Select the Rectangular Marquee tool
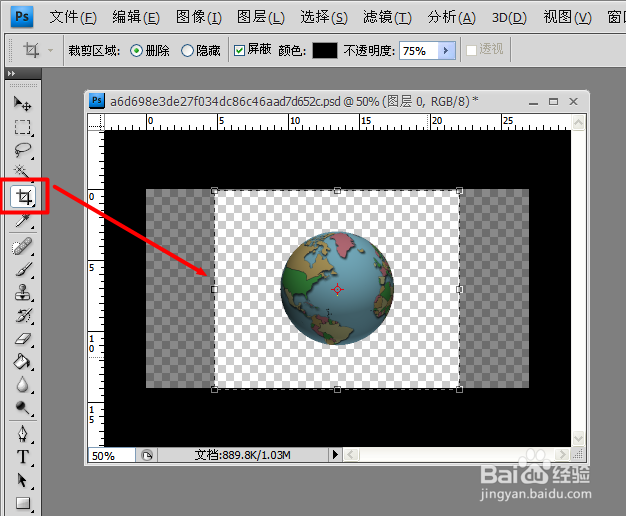The height and width of the screenshot is (516, 626). coord(22,127)
